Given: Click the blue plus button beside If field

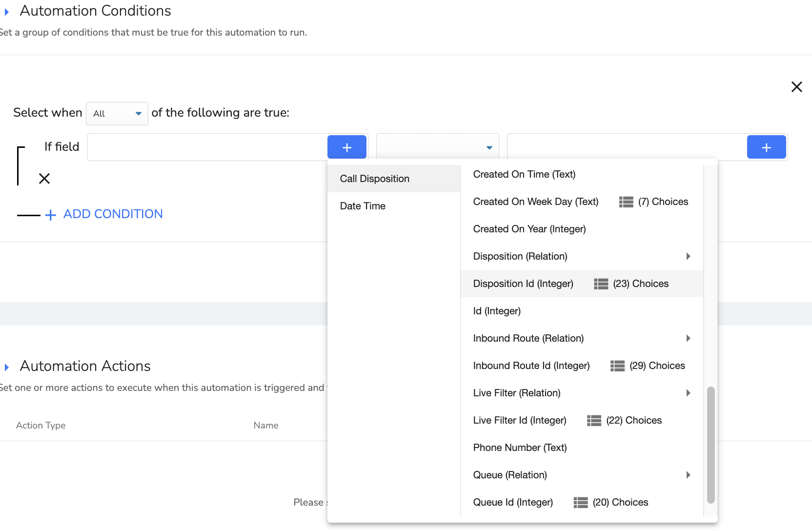Looking at the screenshot, I should pos(347,147).
